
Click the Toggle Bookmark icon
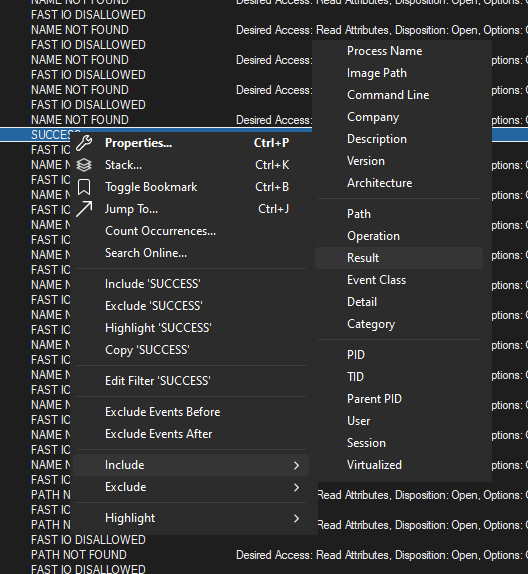point(84,187)
